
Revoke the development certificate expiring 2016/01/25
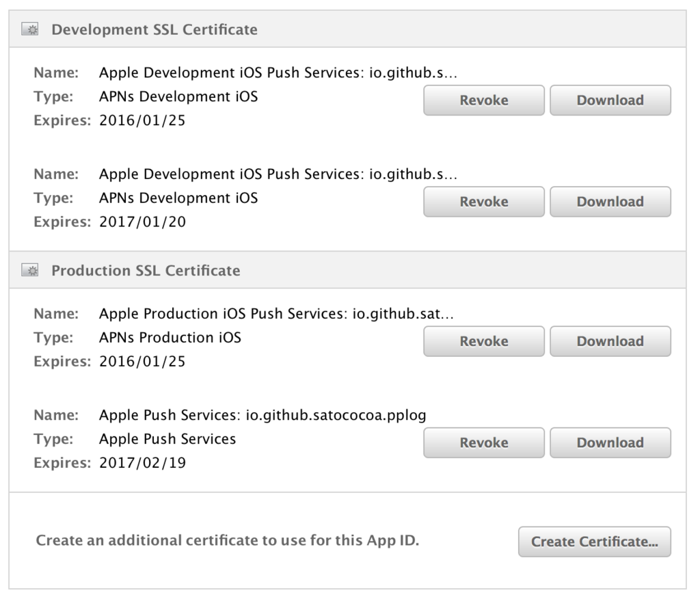click(x=484, y=101)
